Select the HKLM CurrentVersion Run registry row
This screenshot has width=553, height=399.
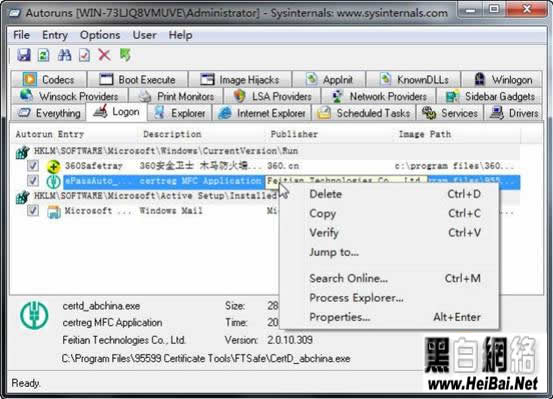(x=166, y=151)
